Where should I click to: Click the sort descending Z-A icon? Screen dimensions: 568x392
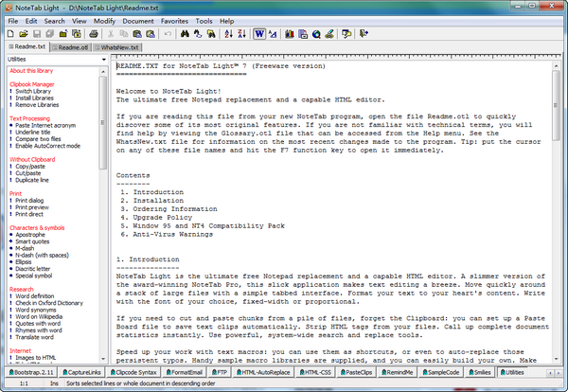(x=241, y=34)
